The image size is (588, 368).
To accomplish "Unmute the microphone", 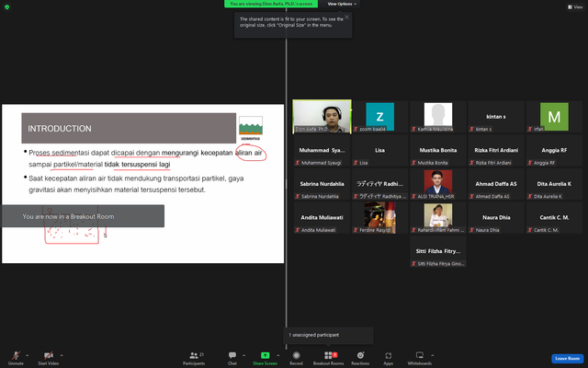I will click(16, 358).
